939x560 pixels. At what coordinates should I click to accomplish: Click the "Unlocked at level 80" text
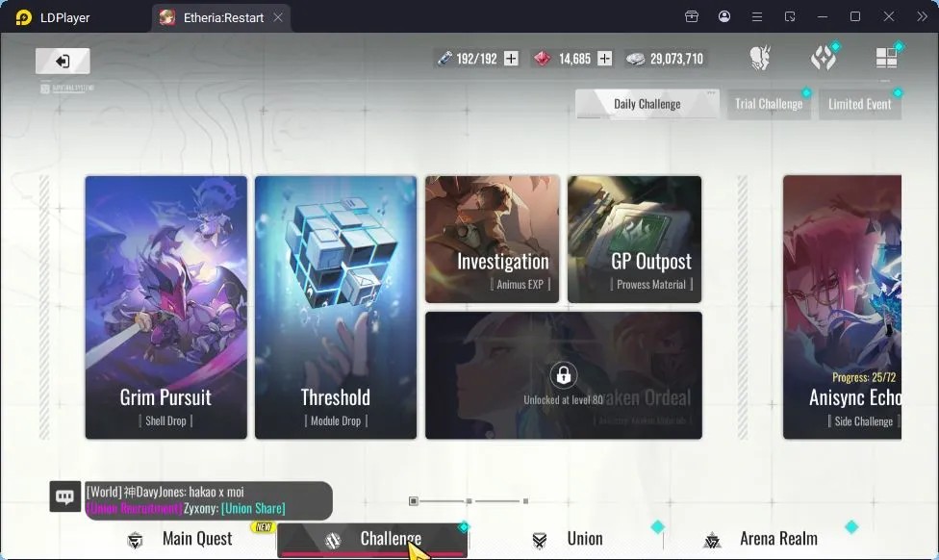pyautogui.click(x=564, y=399)
